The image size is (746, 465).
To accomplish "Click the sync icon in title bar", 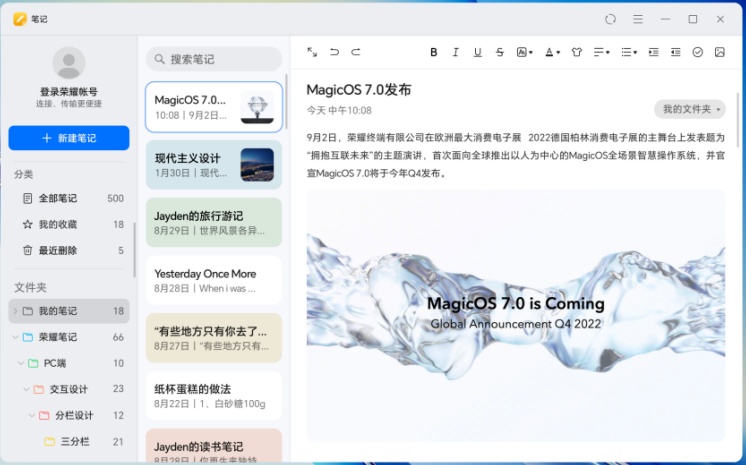I will 610,19.
